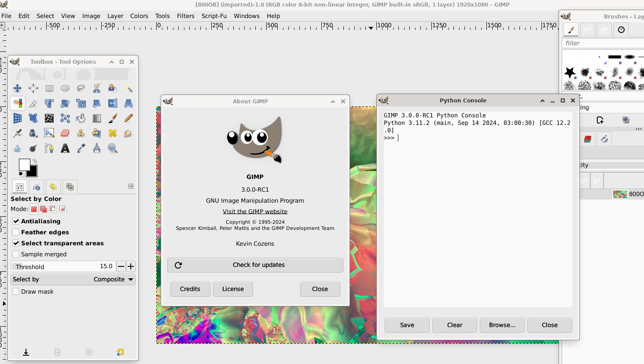Open the white foreground color swatch
Screen dimensions: 644x364
click(x=24, y=165)
